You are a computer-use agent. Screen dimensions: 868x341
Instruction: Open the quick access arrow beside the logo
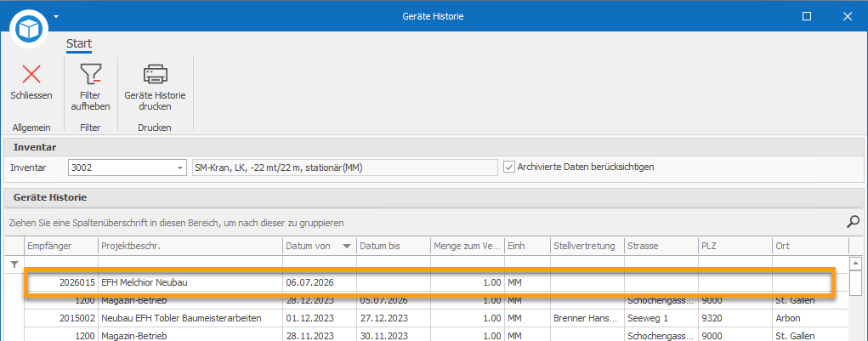[56, 16]
